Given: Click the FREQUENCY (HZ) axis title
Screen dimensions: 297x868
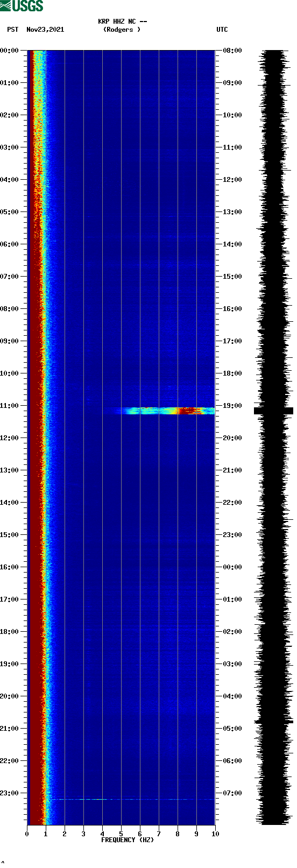Looking at the screenshot, I should tap(128, 840).
